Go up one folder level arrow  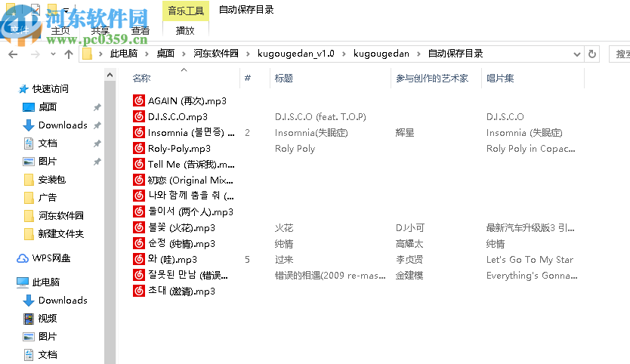pyautogui.click(x=69, y=54)
